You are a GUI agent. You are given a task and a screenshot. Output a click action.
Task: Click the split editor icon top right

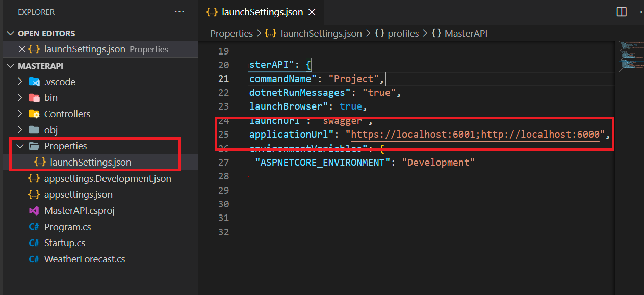point(622,11)
